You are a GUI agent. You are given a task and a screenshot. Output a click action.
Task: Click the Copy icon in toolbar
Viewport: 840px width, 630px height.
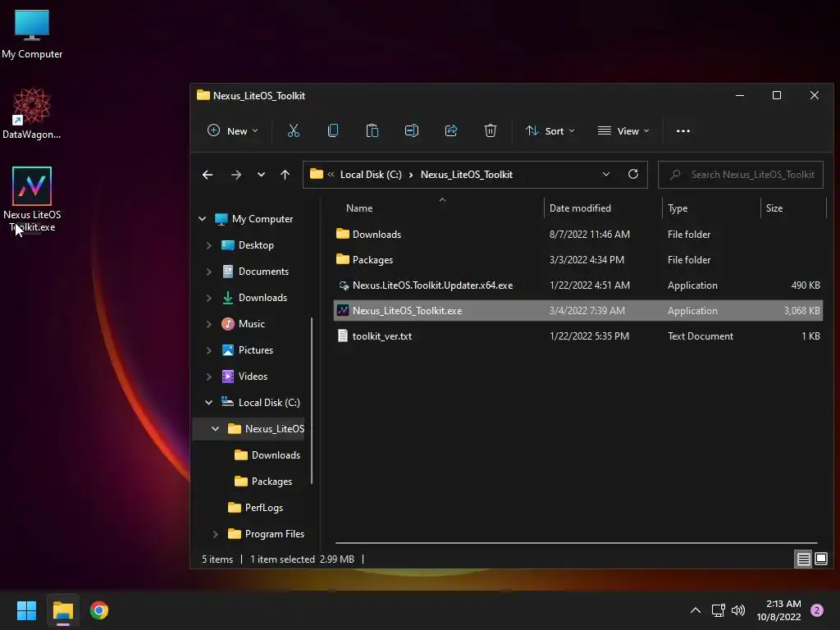333,130
